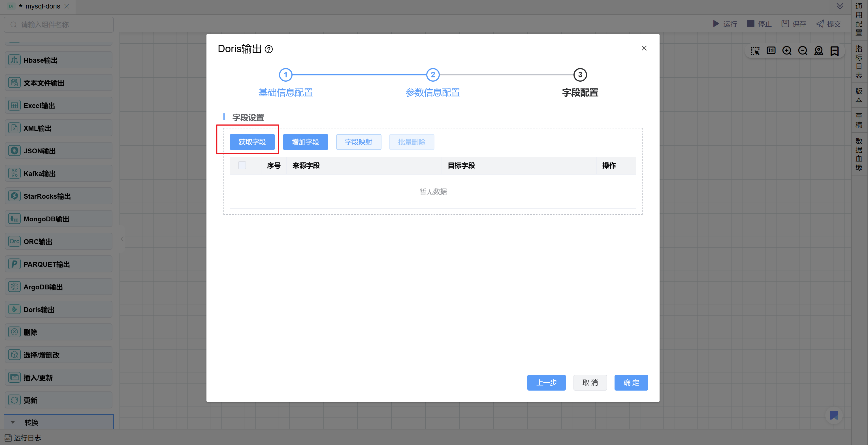Click the 字段映射 button
Viewport: 868px width, 445px height.
[x=358, y=142]
